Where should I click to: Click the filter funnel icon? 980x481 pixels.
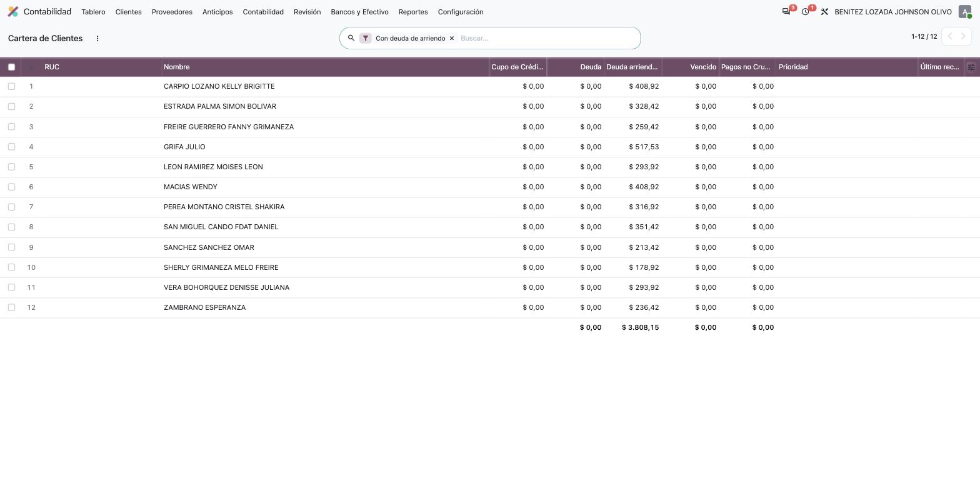366,38
